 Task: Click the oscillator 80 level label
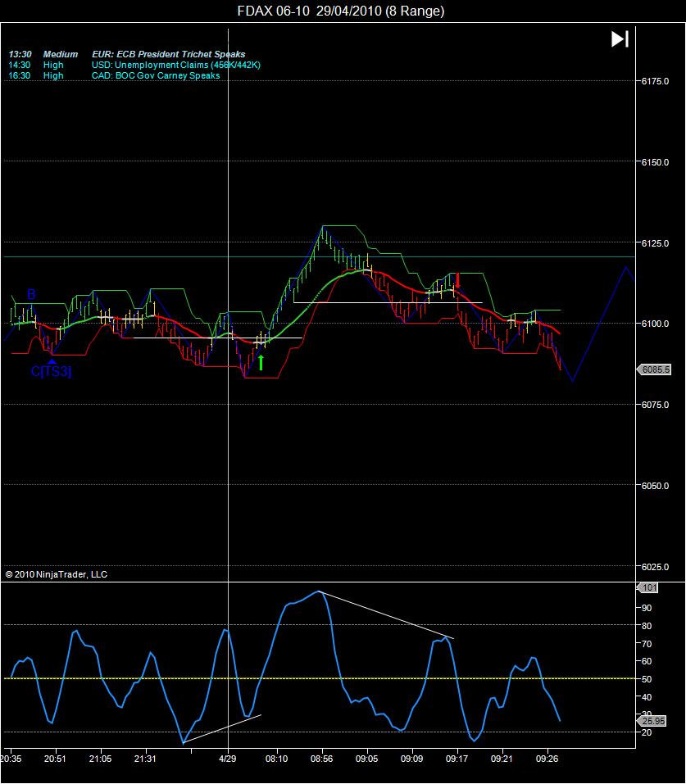click(647, 626)
